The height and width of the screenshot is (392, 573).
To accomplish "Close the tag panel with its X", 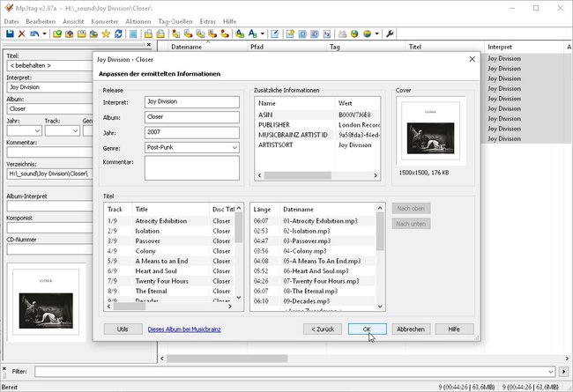I will point(149,45).
